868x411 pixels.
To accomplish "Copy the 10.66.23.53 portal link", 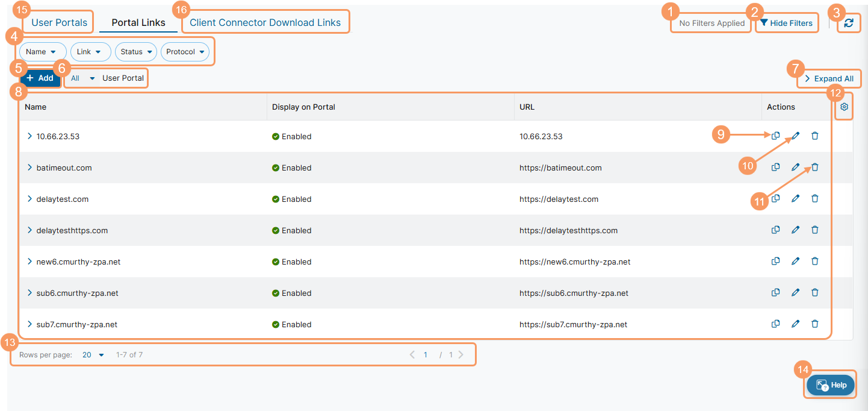I will pos(776,136).
